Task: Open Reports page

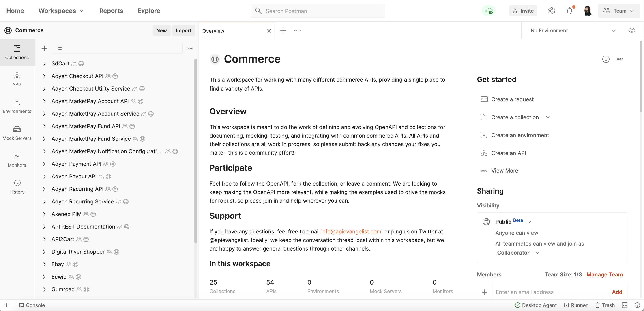Action: pos(111,11)
